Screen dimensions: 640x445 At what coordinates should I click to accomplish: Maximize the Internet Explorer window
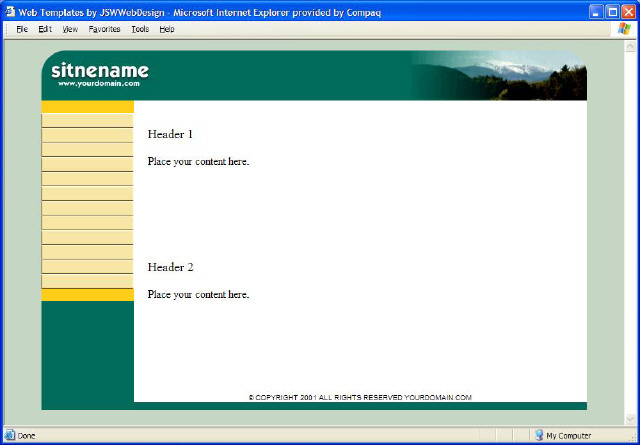(610, 10)
